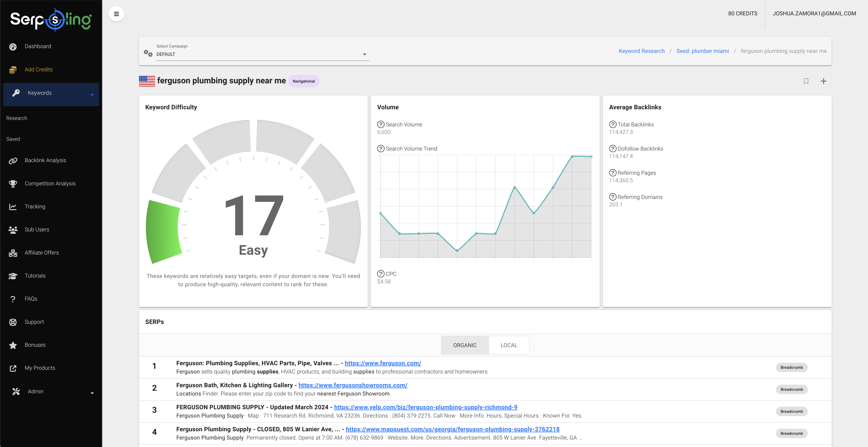This screenshot has height=447, width=868.
Task: Click the Add Credits coins icon
Action: [x=13, y=70]
